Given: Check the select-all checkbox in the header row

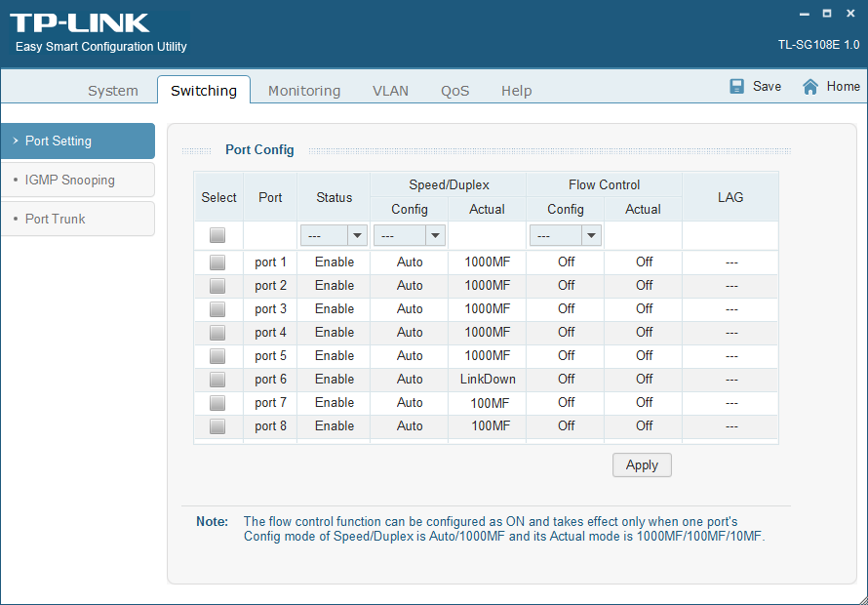Looking at the screenshot, I should click(217, 234).
